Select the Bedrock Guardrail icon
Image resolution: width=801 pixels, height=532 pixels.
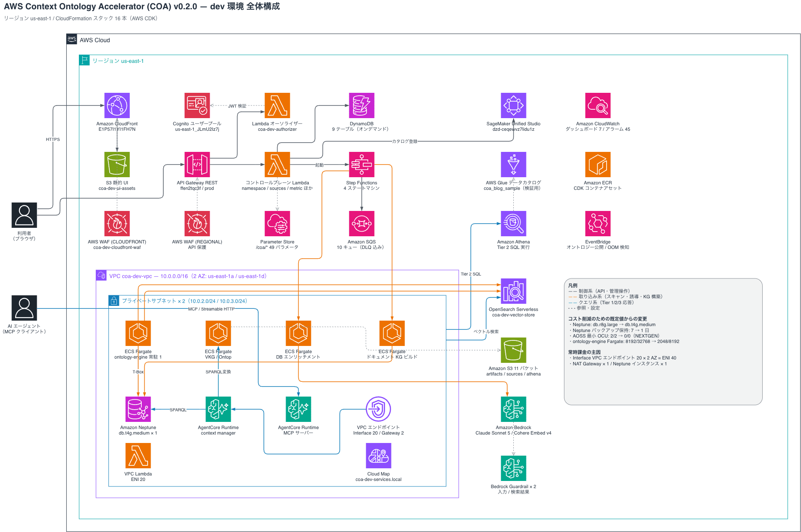(x=513, y=468)
